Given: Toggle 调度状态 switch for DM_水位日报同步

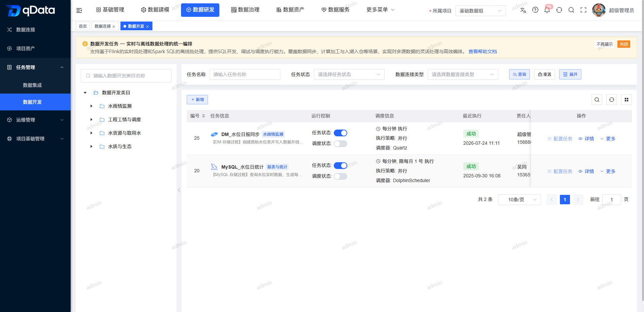Looking at the screenshot, I should [x=341, y=144].
